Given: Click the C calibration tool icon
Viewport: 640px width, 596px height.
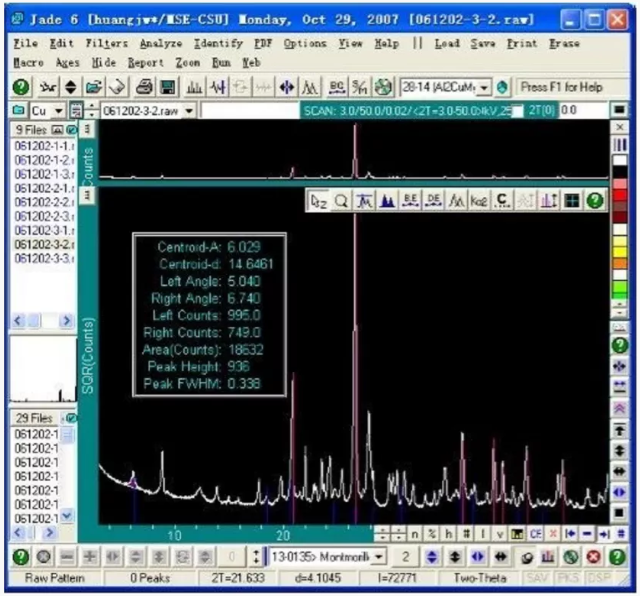Looking at the screenshot, I should [x=502, y=200].
